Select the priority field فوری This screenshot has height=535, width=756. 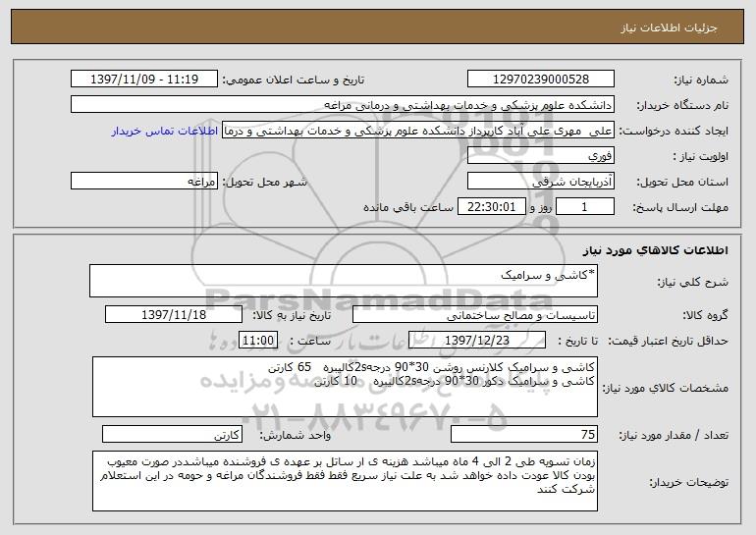click(x=540, y=156)
